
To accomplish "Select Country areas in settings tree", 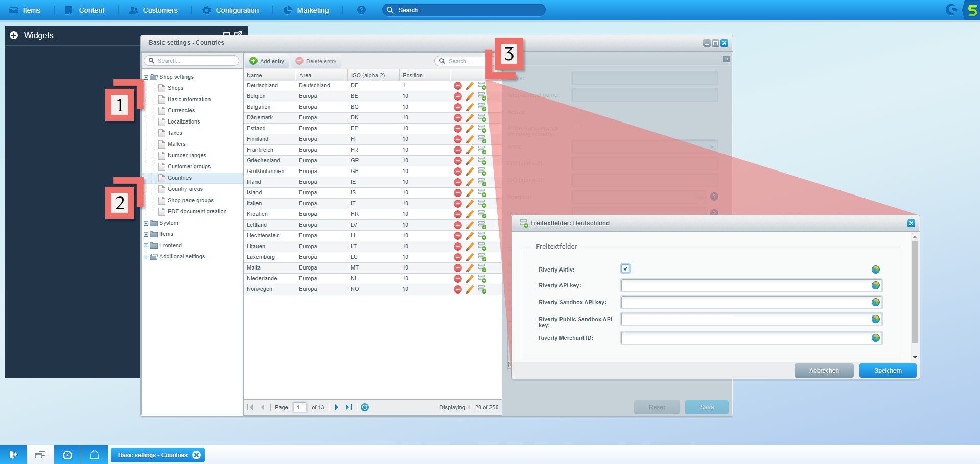I will tap(185, 189).
